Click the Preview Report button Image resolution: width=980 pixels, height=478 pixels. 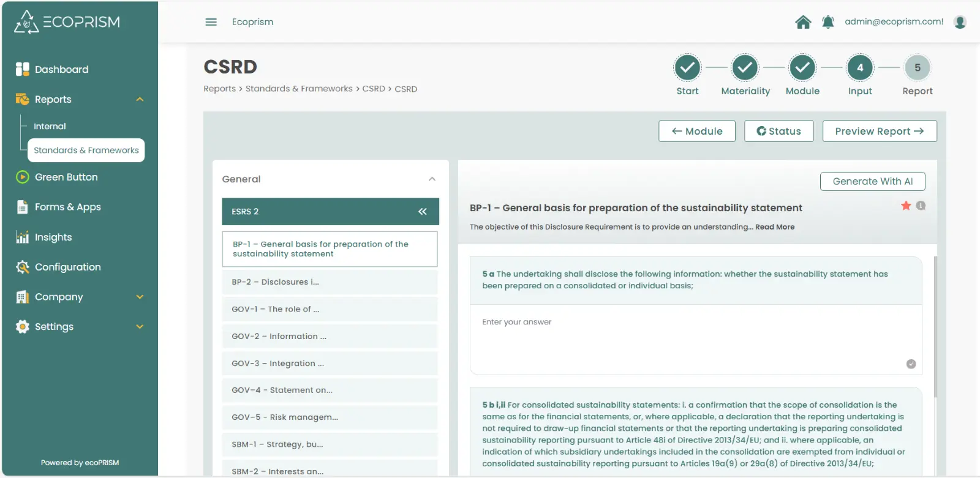(x=880, y=131)
